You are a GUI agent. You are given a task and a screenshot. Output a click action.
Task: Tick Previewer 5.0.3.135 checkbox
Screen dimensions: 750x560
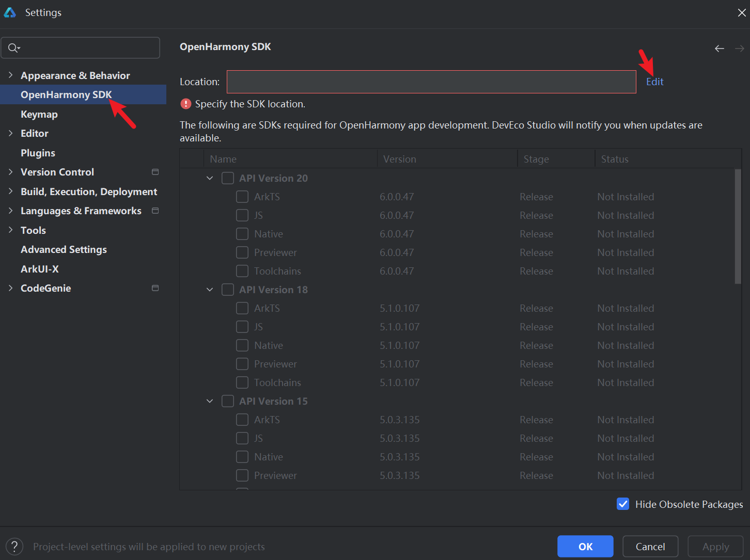[x=242, y=475]
